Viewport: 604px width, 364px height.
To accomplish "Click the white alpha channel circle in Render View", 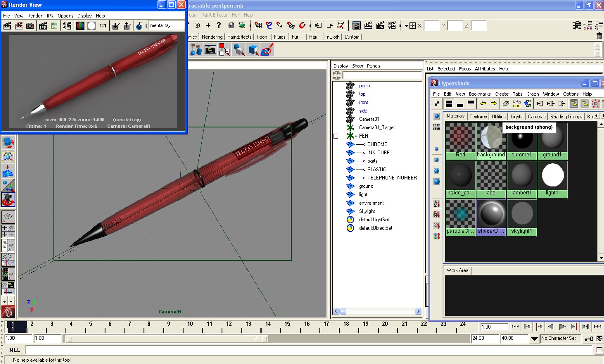I will click(x=91, y=26).
